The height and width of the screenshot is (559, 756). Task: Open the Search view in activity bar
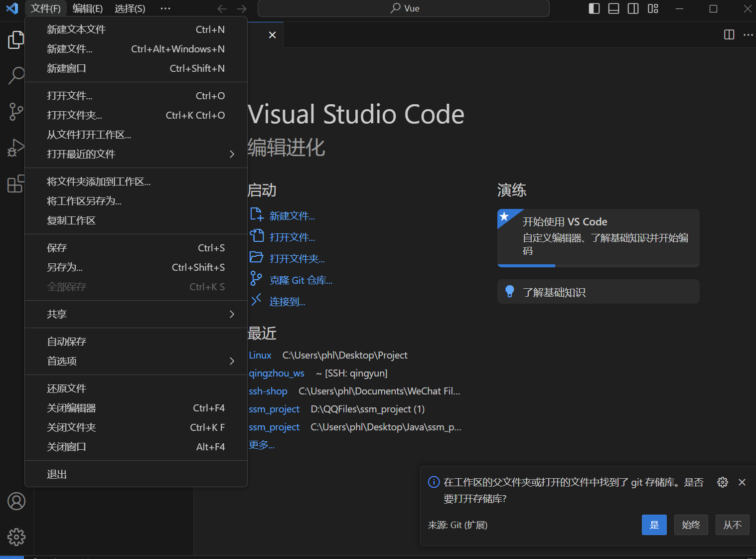click(x=16, y=76)
